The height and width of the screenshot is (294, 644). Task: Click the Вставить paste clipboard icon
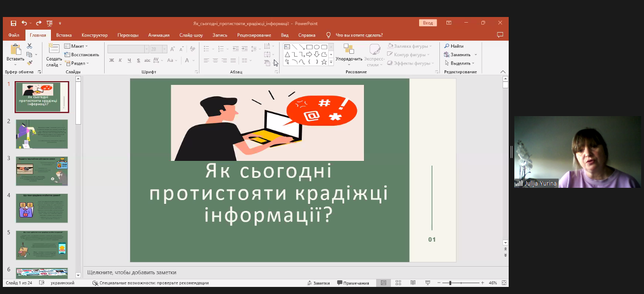click(x=16, y=50)
